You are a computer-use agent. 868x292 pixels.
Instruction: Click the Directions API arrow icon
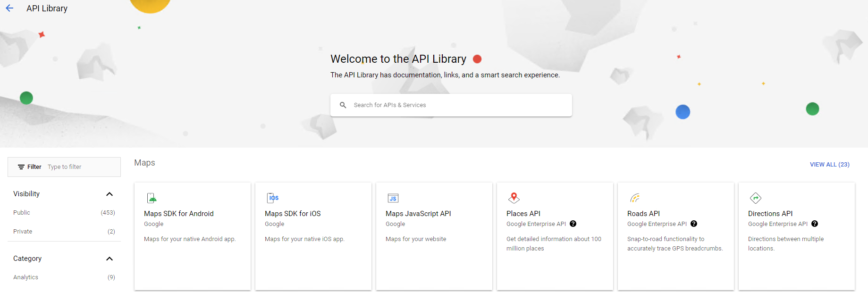click(x=756, y=198)
